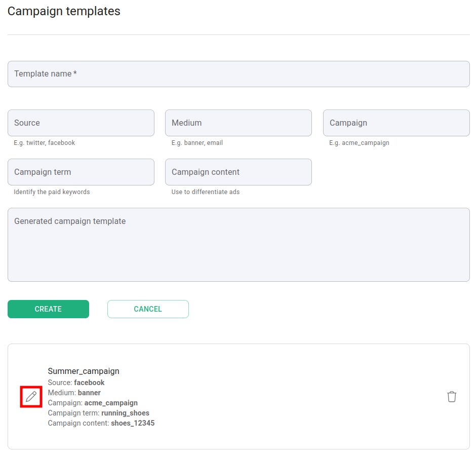The height and width of the screenshot is (453, 476).
Task: Click the 'E.g. twitter, facebook' hint
Action: point(44,143)
